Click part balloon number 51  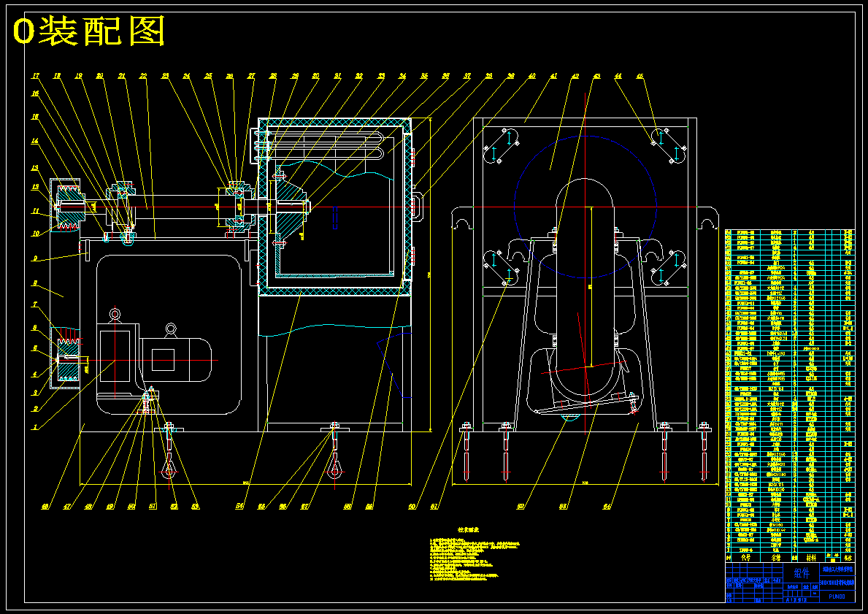tap(153, 506)
